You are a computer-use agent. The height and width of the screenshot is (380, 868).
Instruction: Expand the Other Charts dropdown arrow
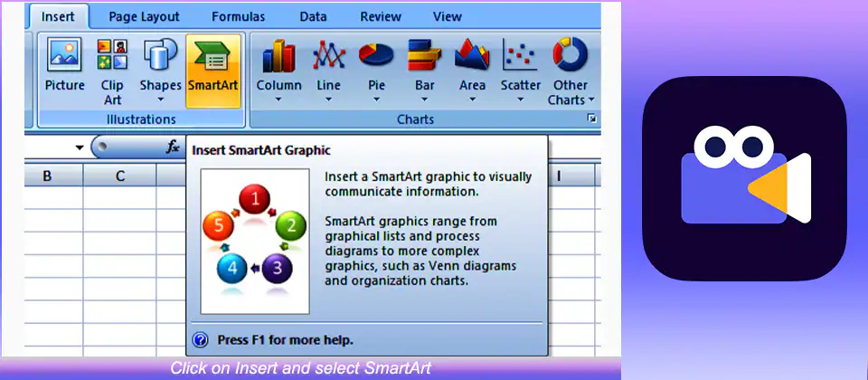coord(591,100)
